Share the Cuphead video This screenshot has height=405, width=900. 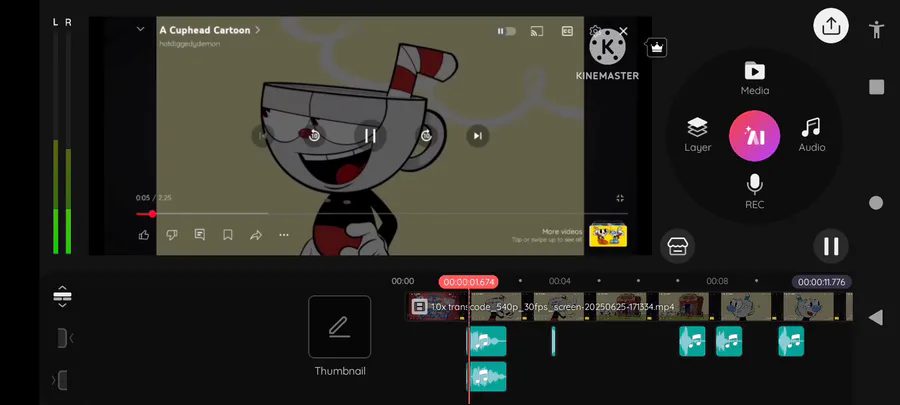[256, 235]
